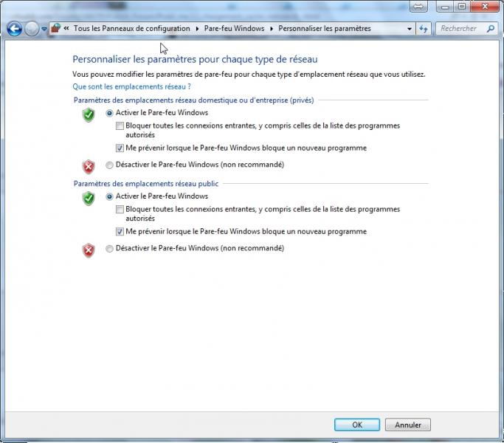Click the firewall icon in the address bar
The height and width of the screenshot is (443, 504).
[56, 28]
